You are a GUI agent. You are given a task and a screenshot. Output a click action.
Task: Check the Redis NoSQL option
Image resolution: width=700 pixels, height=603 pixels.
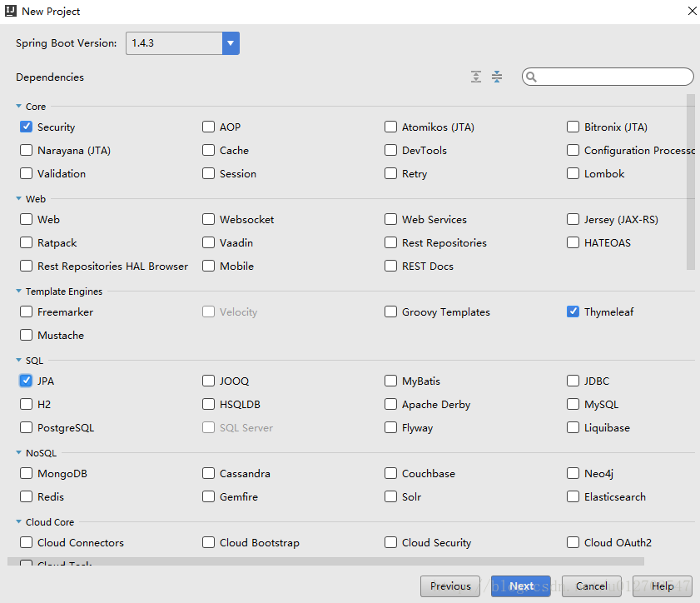[27, 496]
